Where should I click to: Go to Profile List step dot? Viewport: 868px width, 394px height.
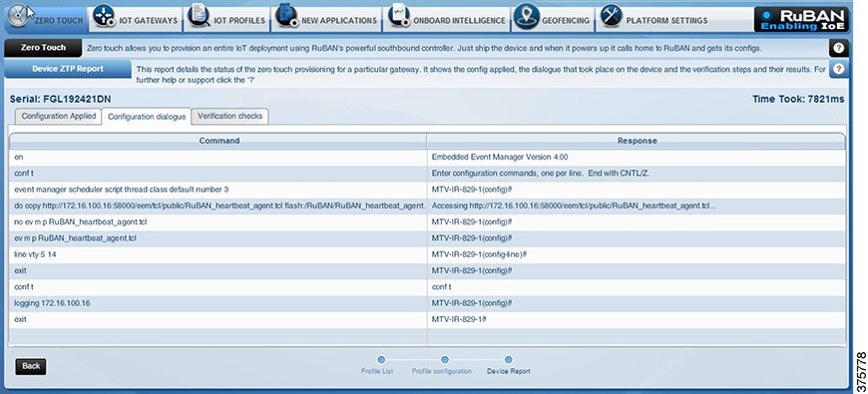pyautogui.click(x=381, y=360)
